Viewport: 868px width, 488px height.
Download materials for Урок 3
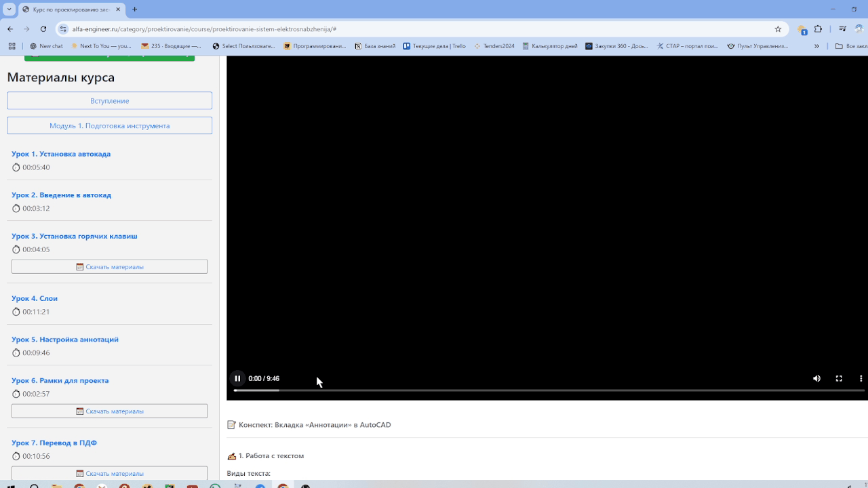point(109,266)
